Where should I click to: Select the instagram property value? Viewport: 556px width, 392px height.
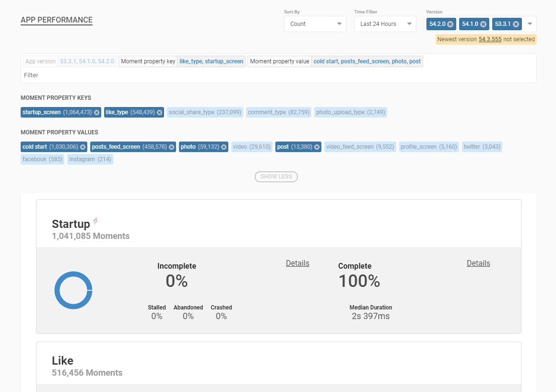pos(90,159)
